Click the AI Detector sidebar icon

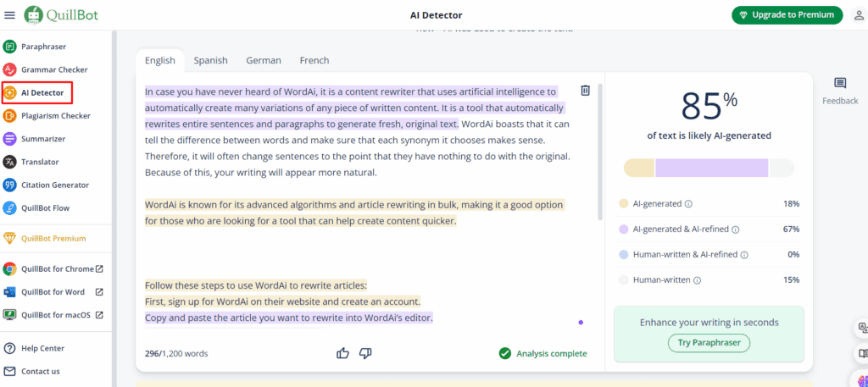tap(10, 93)
